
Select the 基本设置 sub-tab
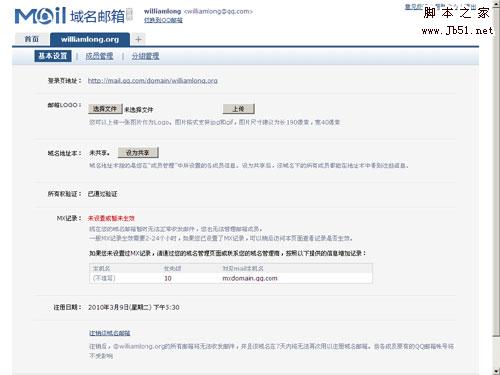pos(53,56)
